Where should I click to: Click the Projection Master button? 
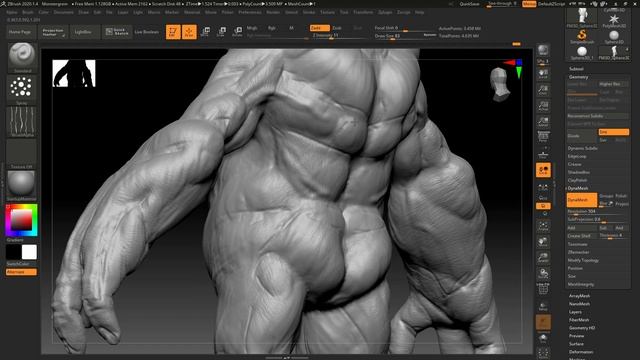(x=53, y=32)
